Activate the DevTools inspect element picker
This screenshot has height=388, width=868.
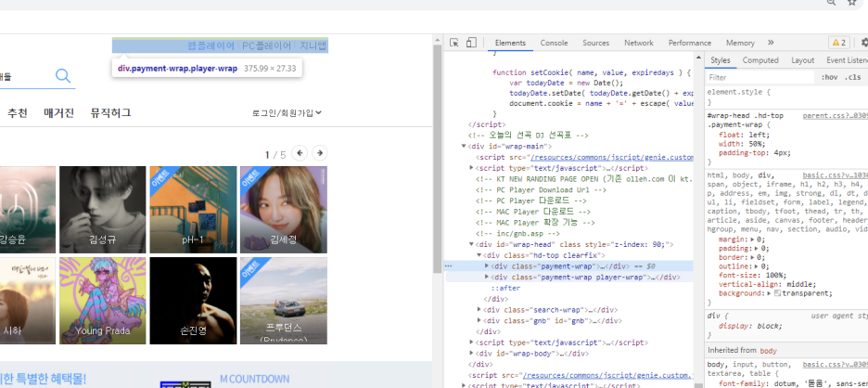pos(454,43)
